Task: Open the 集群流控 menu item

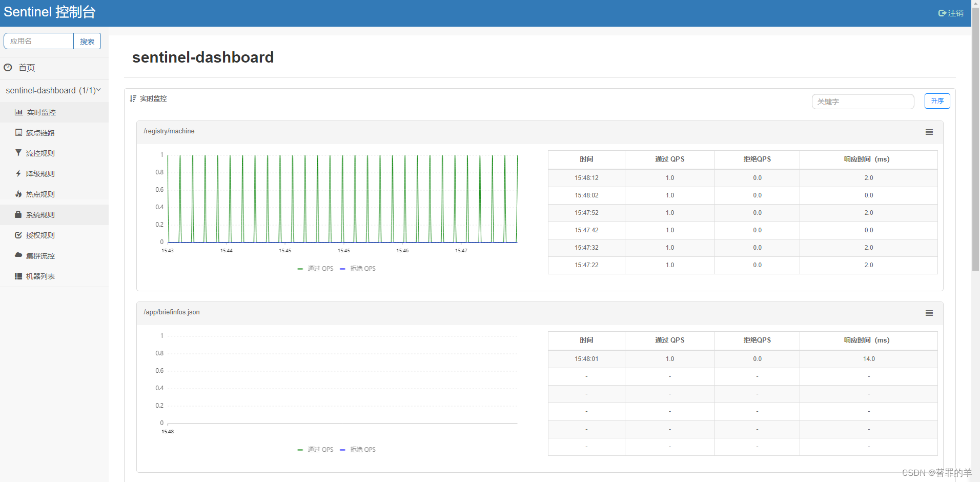Action: coord(54,256)
